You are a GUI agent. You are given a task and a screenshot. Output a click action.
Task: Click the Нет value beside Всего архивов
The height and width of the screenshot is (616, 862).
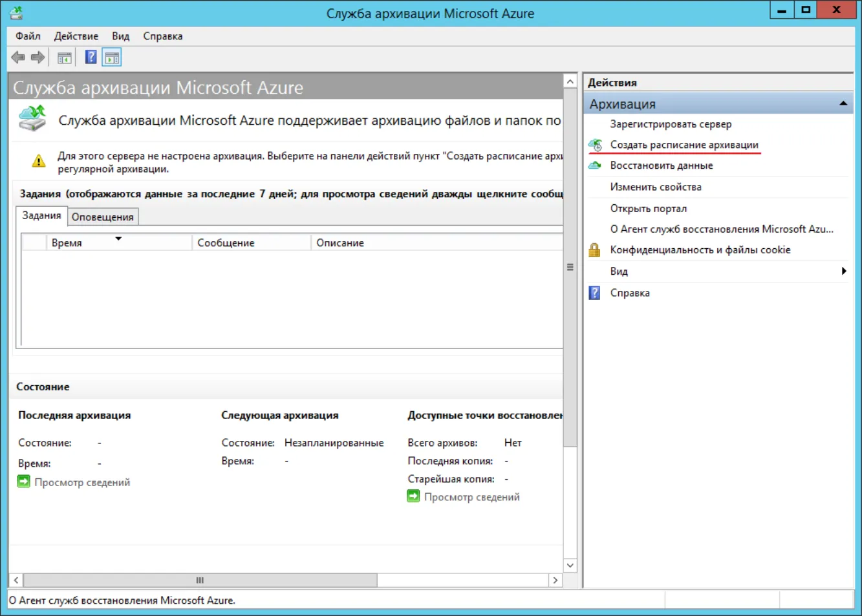(x=513, y=443)
